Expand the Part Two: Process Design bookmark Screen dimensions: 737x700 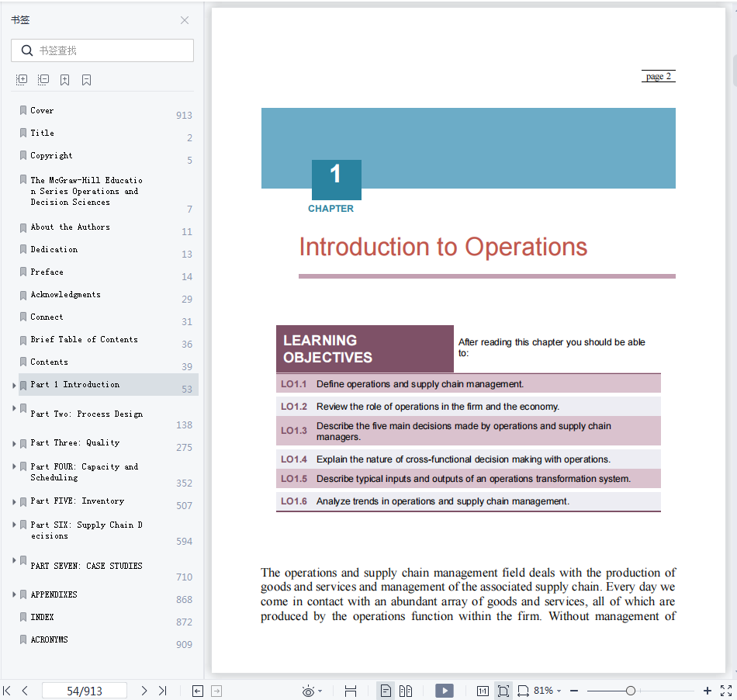click(14, 408)
